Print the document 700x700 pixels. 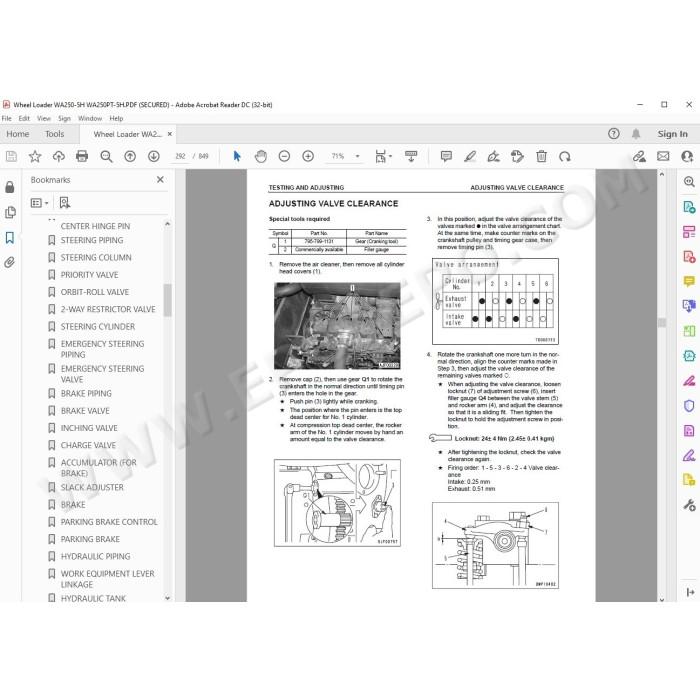point(82,156)
